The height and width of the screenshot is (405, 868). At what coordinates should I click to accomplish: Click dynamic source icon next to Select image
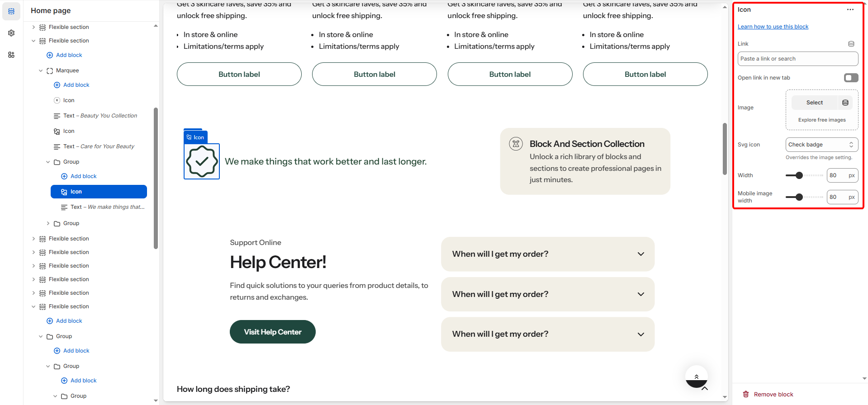[x=845, y=103]
